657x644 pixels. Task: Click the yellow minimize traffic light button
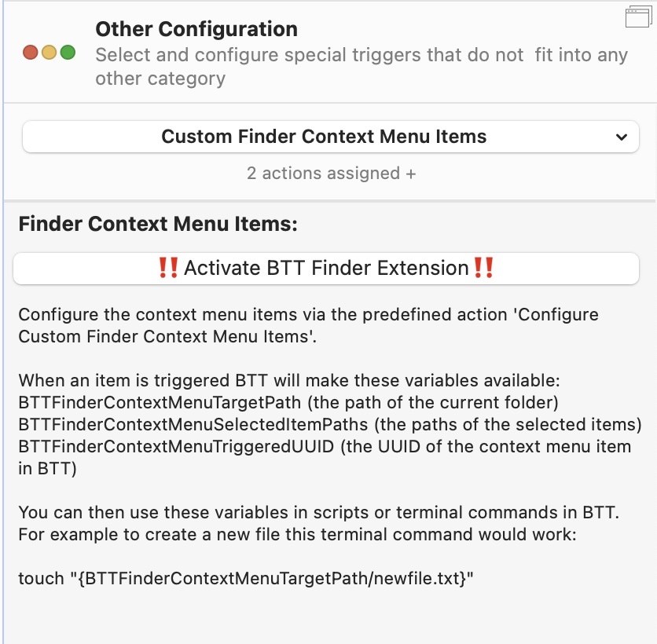[49, 53]
